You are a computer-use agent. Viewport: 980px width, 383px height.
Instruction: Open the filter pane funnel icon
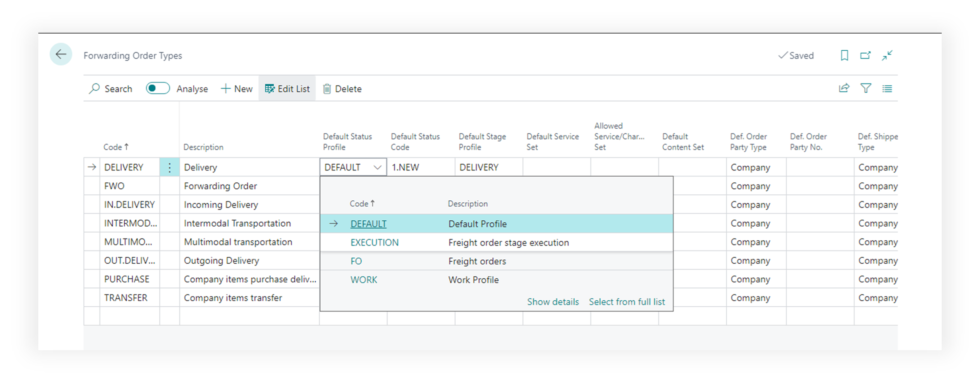point(865,88)
